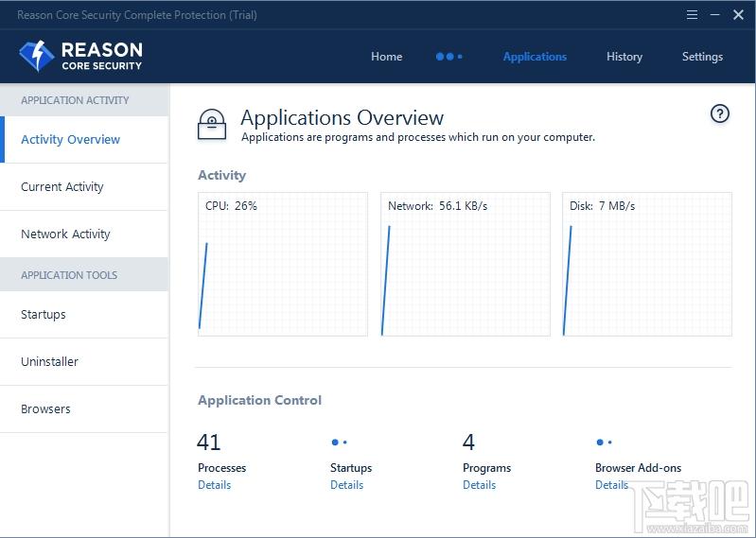Open Details link under Processes
This screenshot has height=538, width=756.
click(x=214, y=485)
